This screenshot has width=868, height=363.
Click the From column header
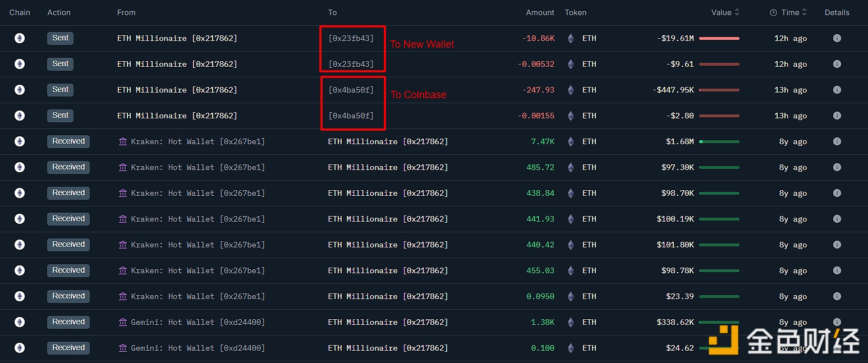pyautogui.click(x=126, y=12)
